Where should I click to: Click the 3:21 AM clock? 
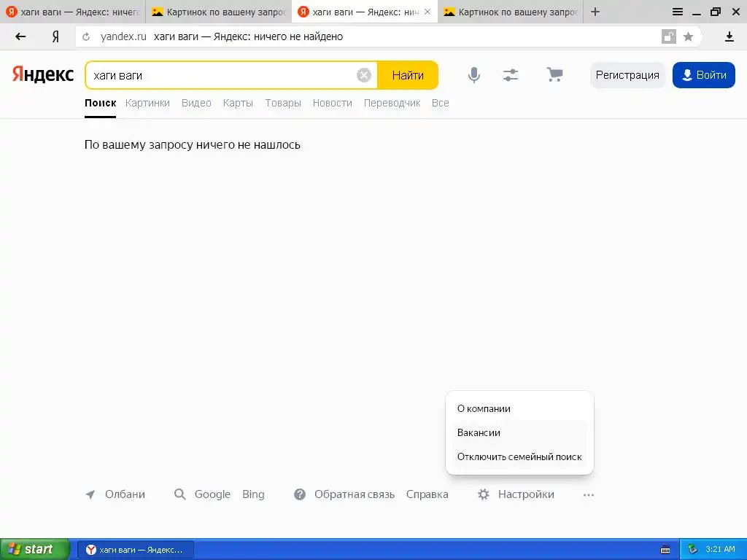(720, 550)
